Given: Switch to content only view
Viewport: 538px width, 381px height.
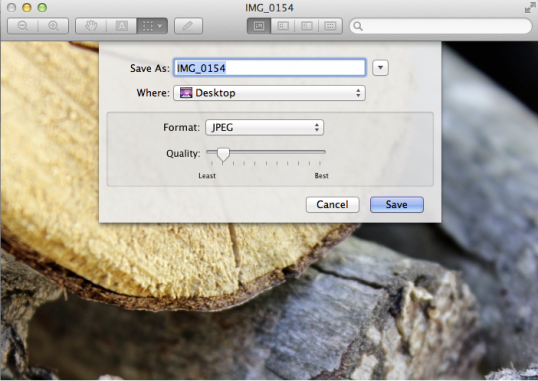Looking at the screenshot, I should (x=259, y=26).
